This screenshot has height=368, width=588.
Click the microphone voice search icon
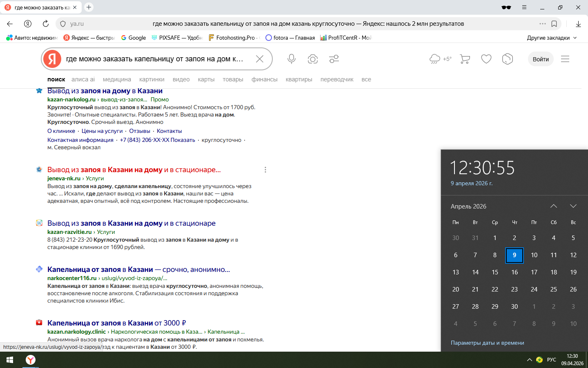click(291, 59)
